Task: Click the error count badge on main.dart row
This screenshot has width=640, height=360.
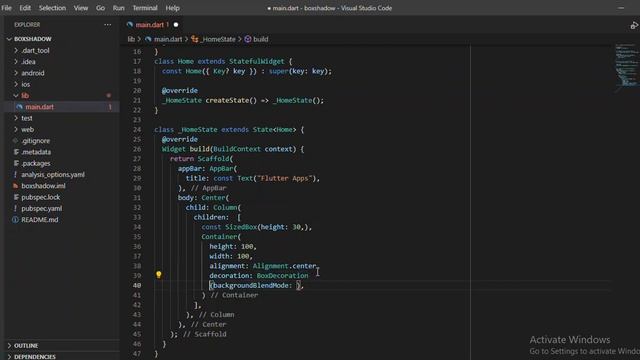Action: pos(110,107)
